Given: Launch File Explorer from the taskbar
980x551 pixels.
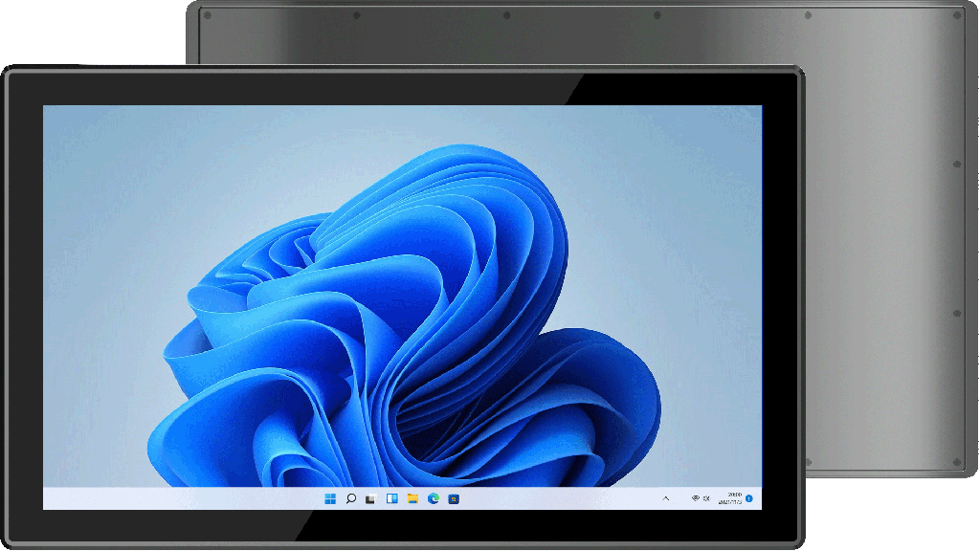Looking at the screenshot, I should click(412, 498).
